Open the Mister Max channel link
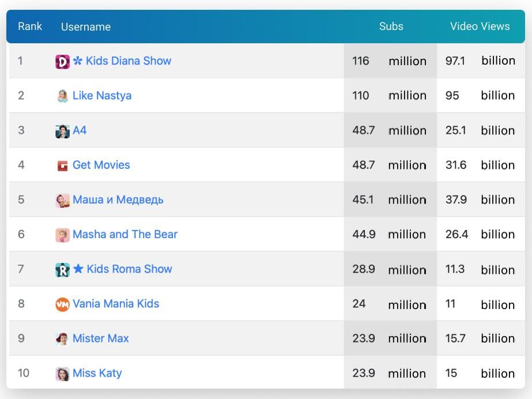Viewport: 532px width, 399px height. [101, 338]
